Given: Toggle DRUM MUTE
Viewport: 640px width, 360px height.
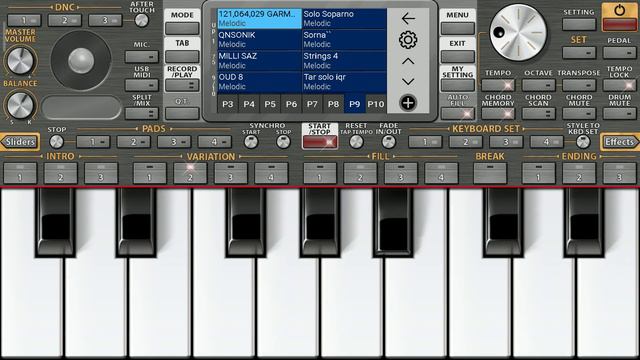Looking at the screenshot, I should point(620,113).
